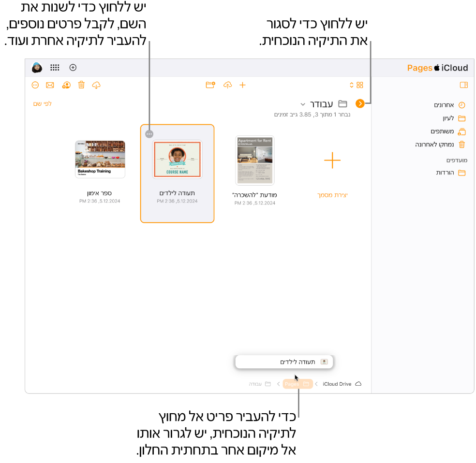Click the clock icon beside אחרונים
Image resolution: width=476 pixels, height=463 pixels.
[x=462, y=105]
